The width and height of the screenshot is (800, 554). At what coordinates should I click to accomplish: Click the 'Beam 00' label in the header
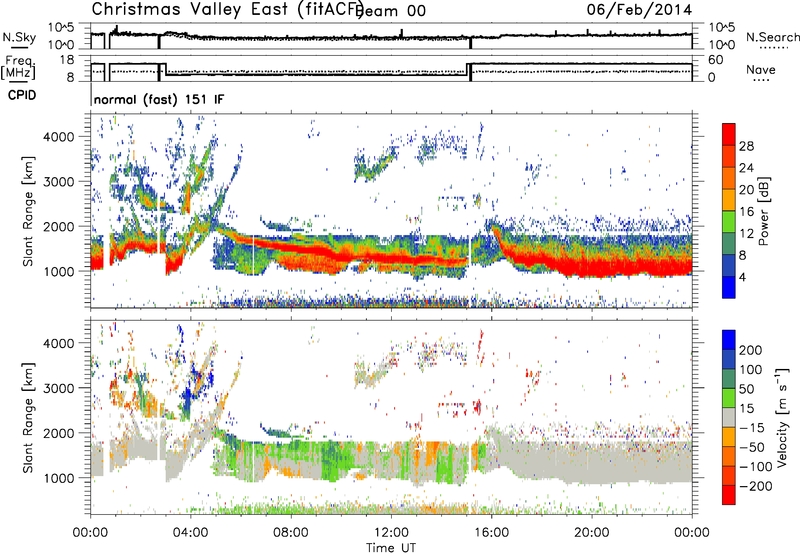click(x=390, y=10)
